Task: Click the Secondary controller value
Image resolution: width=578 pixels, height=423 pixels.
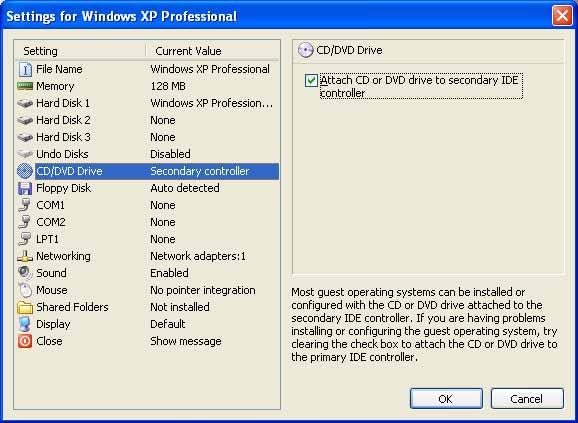Action: 200,171
